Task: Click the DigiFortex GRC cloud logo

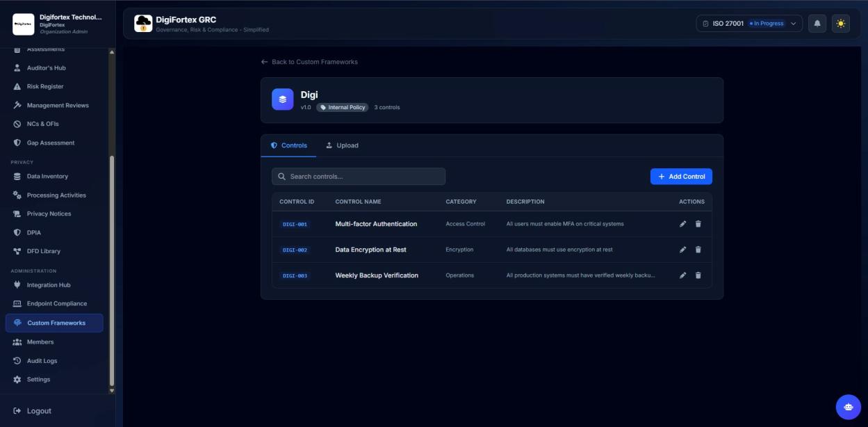Action: [x=143, y=24]
